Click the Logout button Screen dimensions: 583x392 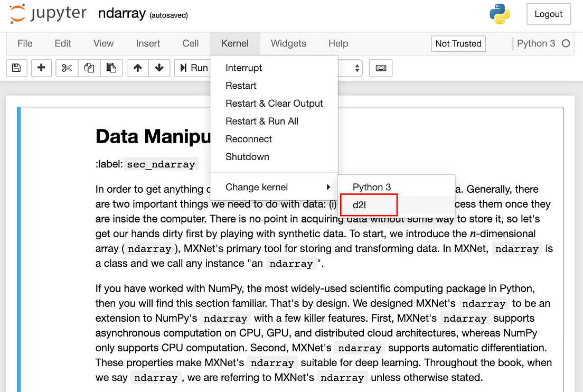(x=548, y=14)
